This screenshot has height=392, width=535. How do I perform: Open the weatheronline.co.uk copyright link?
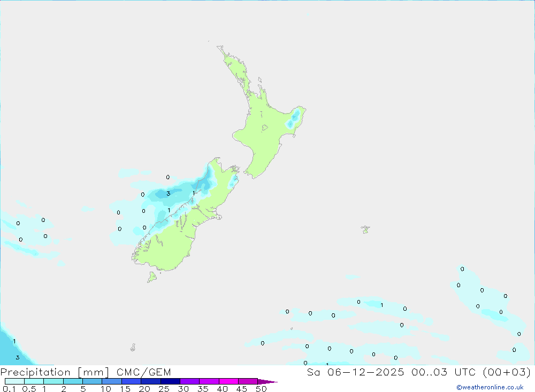tap(490, 387)
